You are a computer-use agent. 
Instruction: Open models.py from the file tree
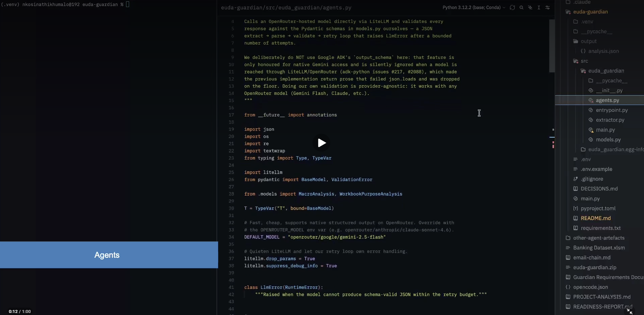pyautogui.click(x=608, y=140)
